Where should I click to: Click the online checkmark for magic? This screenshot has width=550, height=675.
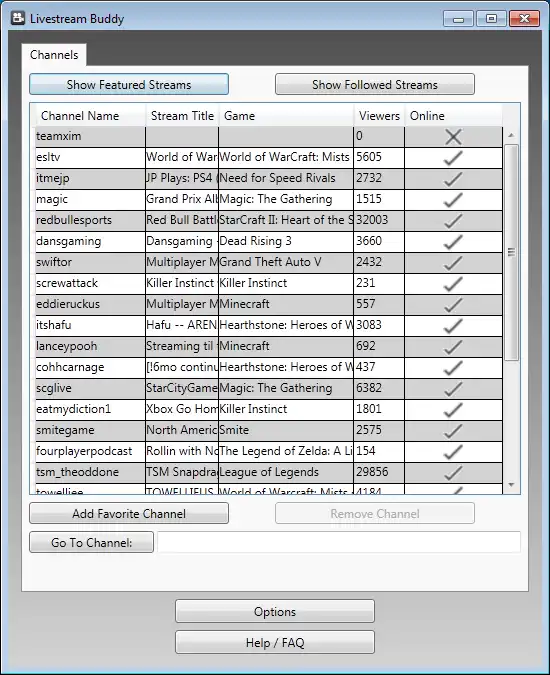(x=453, y=200)
